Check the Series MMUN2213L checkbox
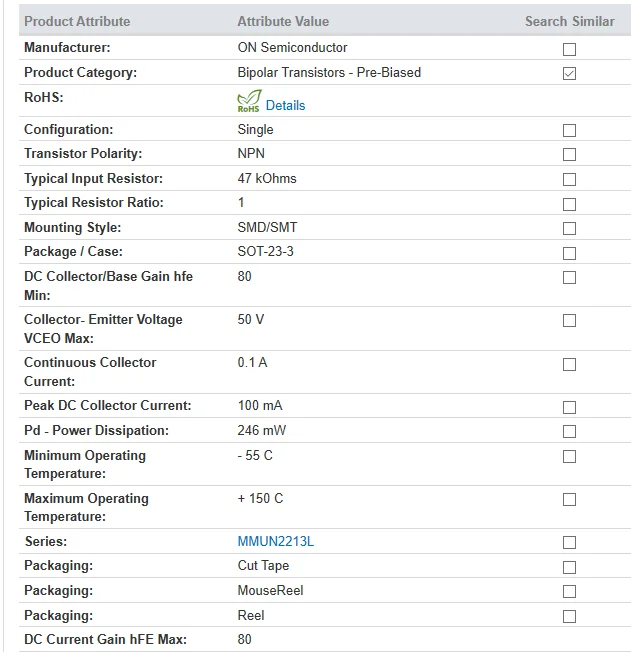The image size is (631, 652). coord(569,542)
